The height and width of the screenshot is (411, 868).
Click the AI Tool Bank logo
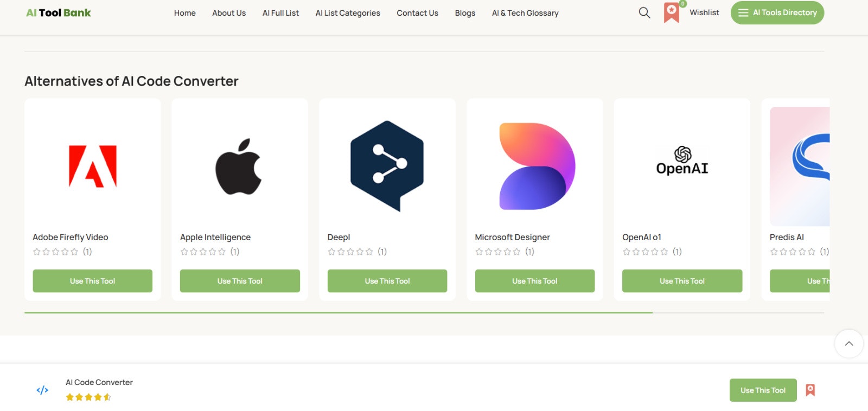[x=59, y=12]
